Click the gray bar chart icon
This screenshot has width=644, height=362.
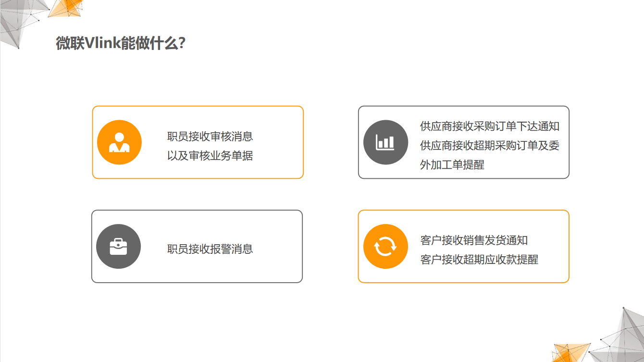(x=385, y=142)
